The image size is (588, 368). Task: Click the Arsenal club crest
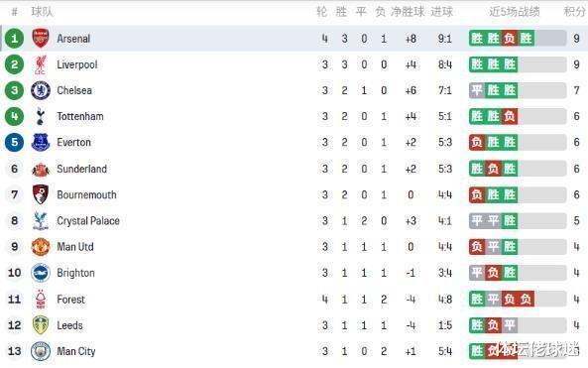point(41,39)
